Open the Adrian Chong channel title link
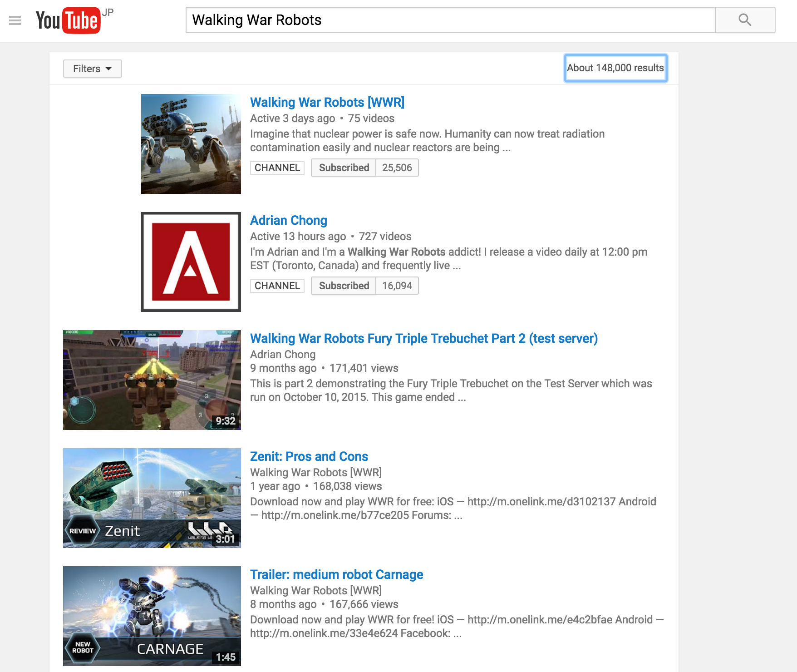Image resolution: width=797 pixels, height=672 pixels. 288,221
